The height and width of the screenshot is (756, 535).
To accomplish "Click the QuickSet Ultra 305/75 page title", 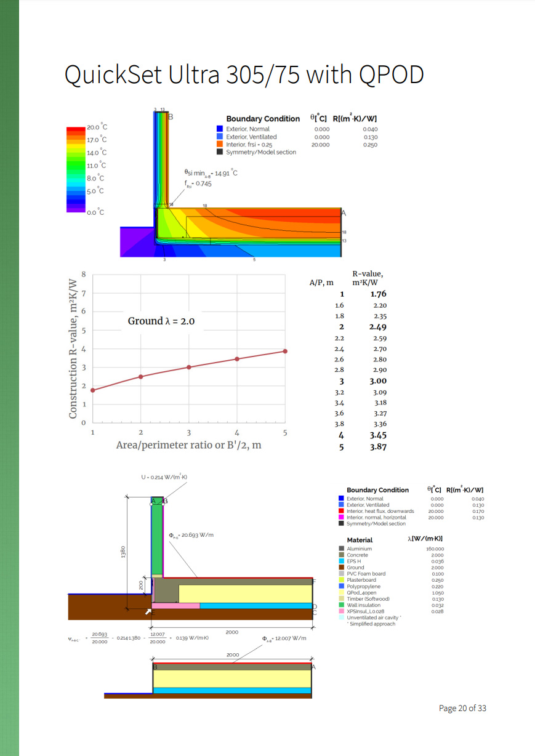I will [x=244, y=74].
